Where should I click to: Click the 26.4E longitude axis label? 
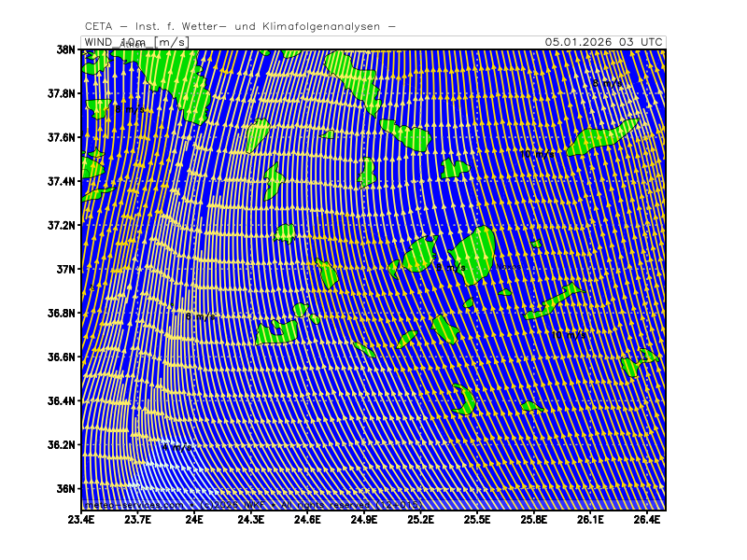pyautogui.click(x=647, y=520)
